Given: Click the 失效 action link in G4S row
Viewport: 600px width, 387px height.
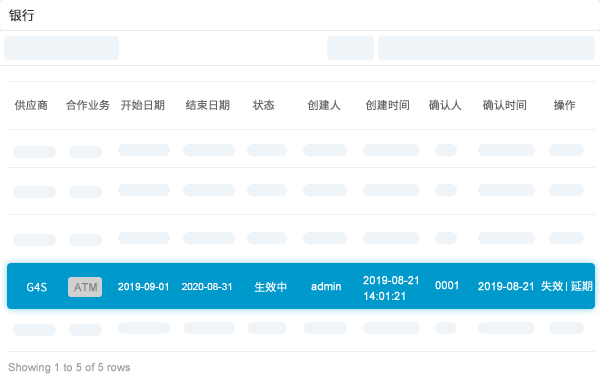Looking at the screenshot, I should click(552, 286).
